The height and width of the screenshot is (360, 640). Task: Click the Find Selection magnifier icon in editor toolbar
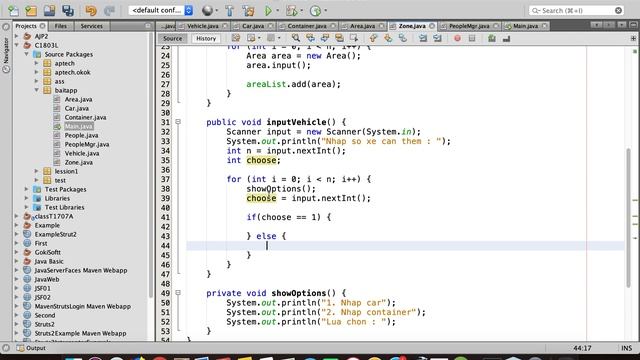[296, 38]
